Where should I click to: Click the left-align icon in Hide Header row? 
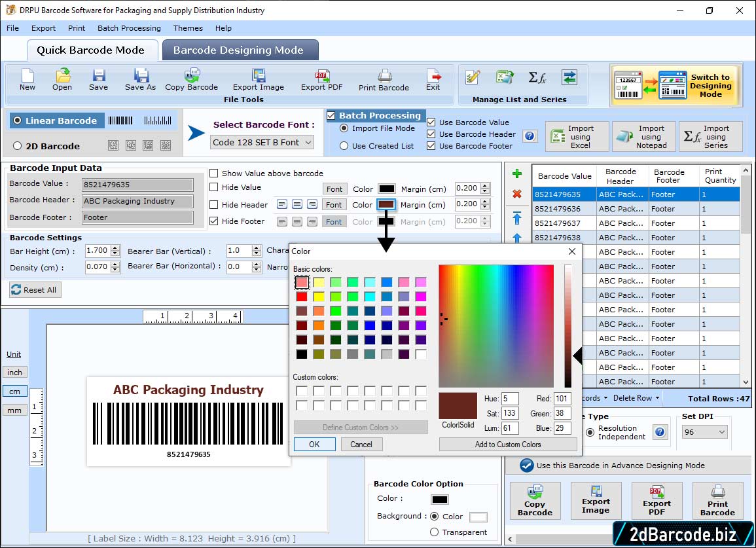pos(282,204)
